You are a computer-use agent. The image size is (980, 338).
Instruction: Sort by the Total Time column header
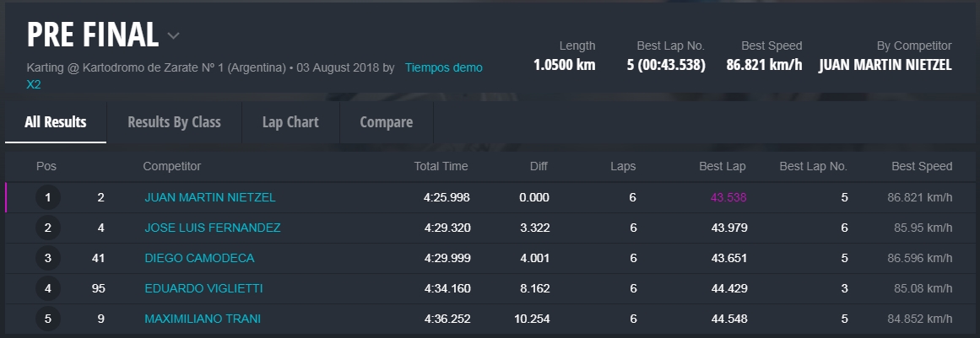(x=441, y=167)
